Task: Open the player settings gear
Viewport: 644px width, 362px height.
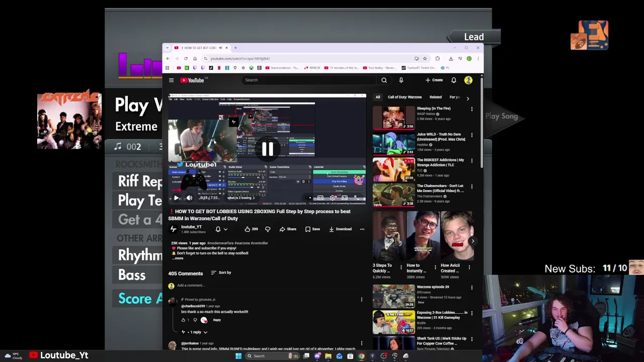Action: (333, 198)
